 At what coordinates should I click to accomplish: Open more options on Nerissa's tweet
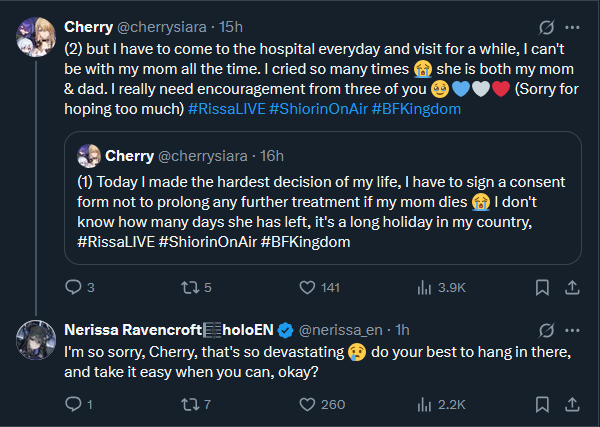click(x=572, y=329)
